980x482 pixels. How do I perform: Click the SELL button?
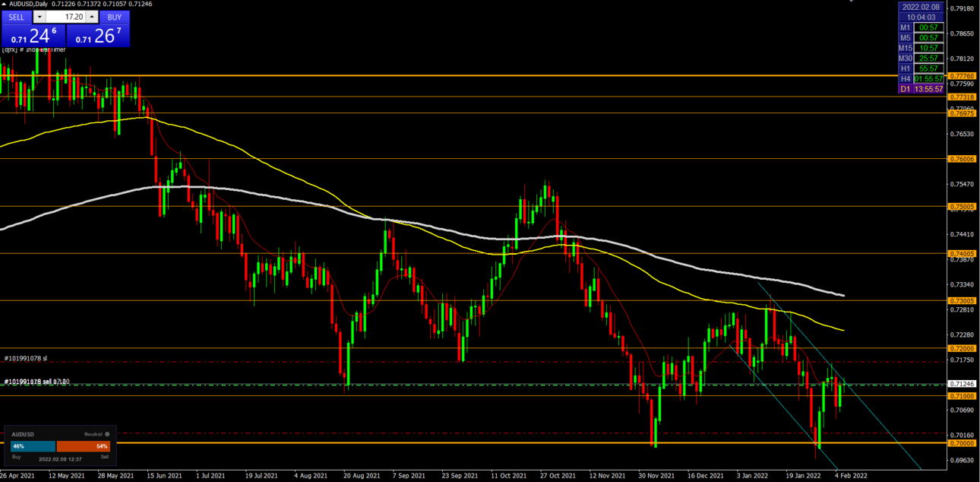tap(17, 17)
